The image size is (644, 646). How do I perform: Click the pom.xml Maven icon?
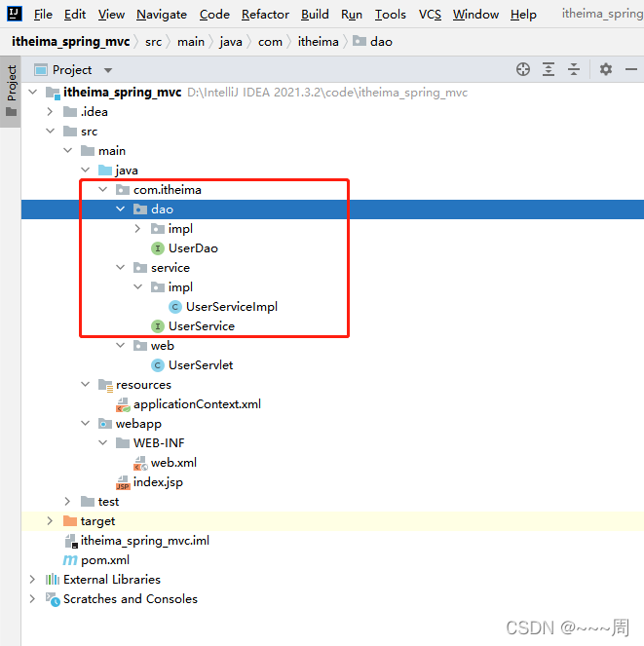(x=70, y=560)
